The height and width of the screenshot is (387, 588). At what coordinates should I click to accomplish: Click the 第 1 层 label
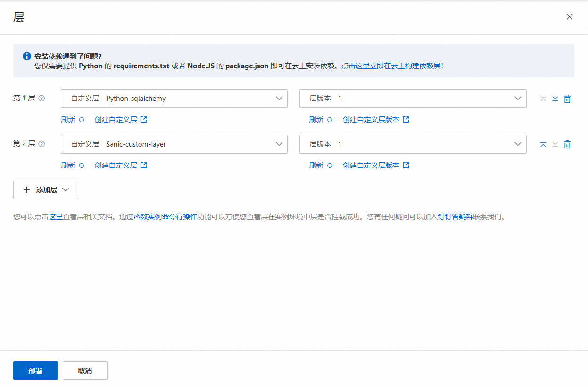pyautogui.click(x=24, y=99)
